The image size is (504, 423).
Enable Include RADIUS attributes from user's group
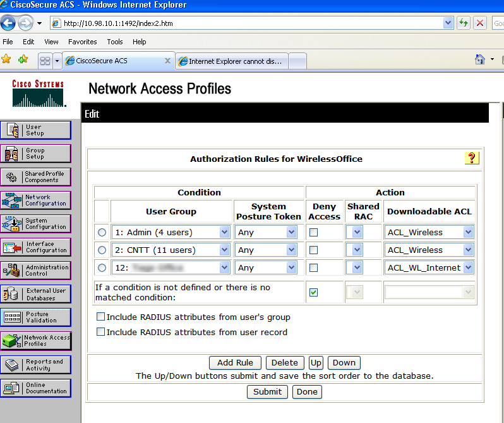(x=100, y=317)
